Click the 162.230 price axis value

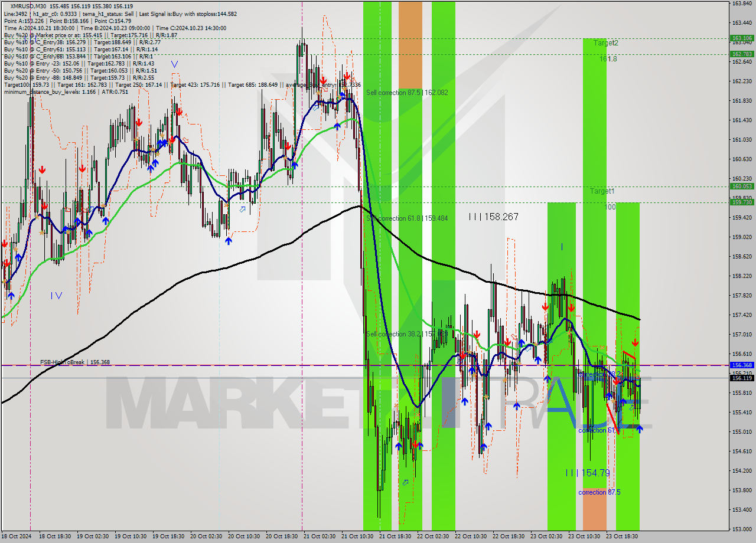tap(742, 81)
